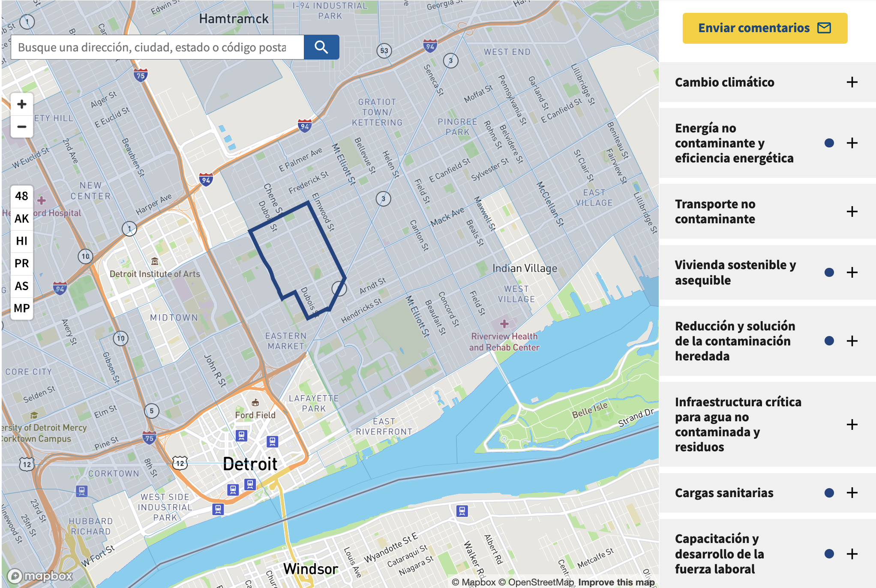The width and height of the screenshot is (876, 588).
Task: Zoom out with the minus map control
Action: click(x=22, y=127)
